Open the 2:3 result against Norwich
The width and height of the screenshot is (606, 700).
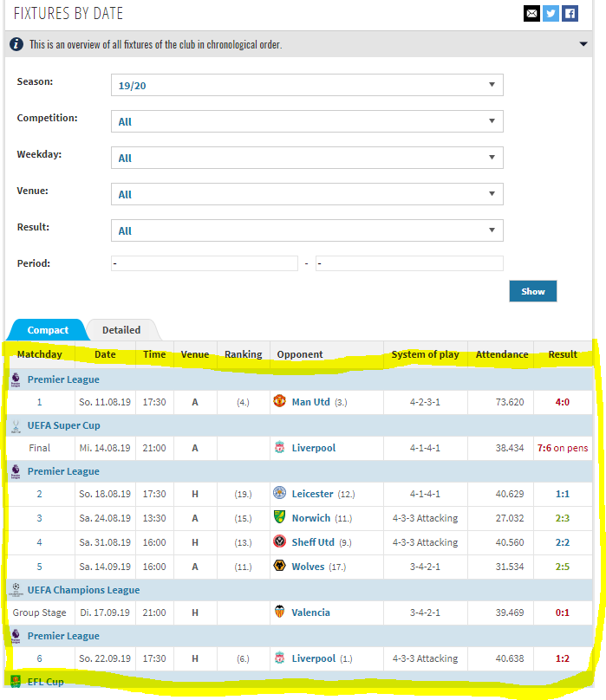(562, 518)
